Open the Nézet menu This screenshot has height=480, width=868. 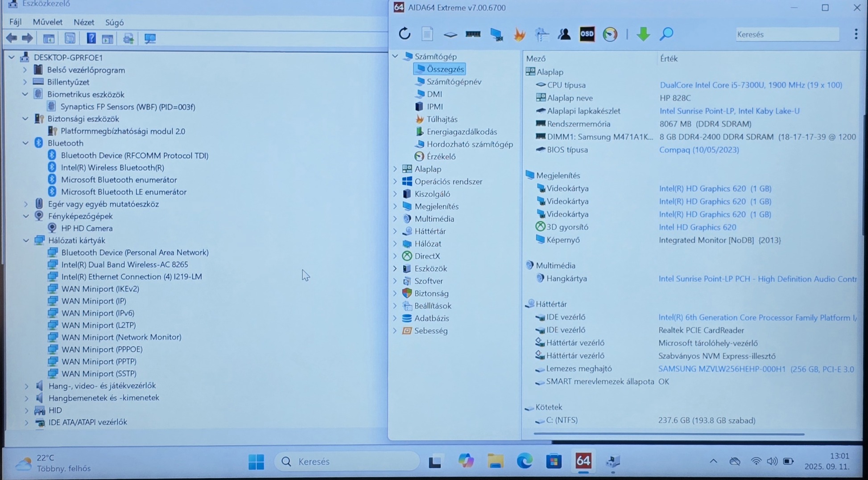pyautogui.click(x=84, y=22)
